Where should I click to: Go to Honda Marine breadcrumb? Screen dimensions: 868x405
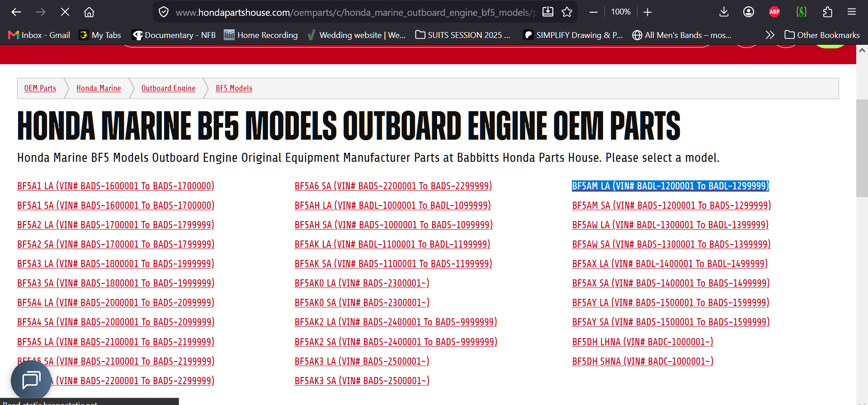pyautogui.click(x=99, y=88)
